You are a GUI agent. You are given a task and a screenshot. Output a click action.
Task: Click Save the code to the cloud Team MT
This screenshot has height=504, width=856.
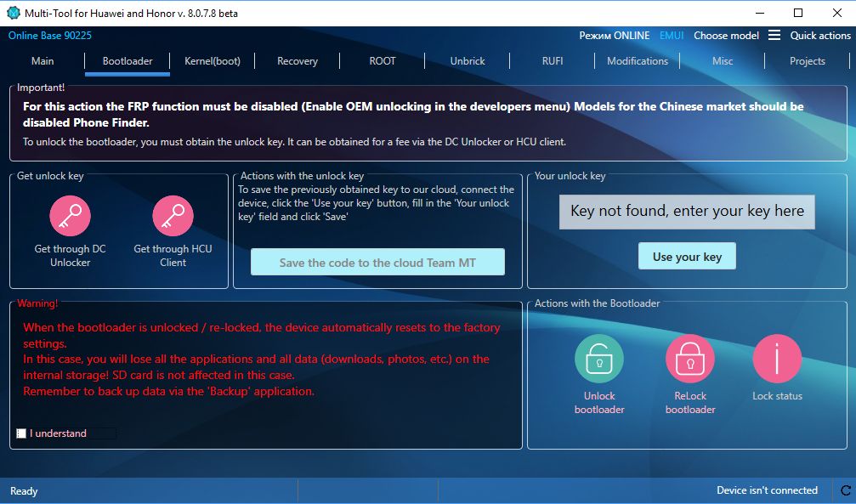pos(377,262)
